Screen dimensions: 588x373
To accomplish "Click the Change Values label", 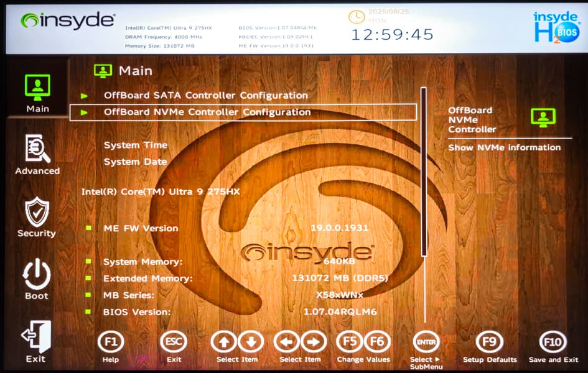I will [363, 359].
